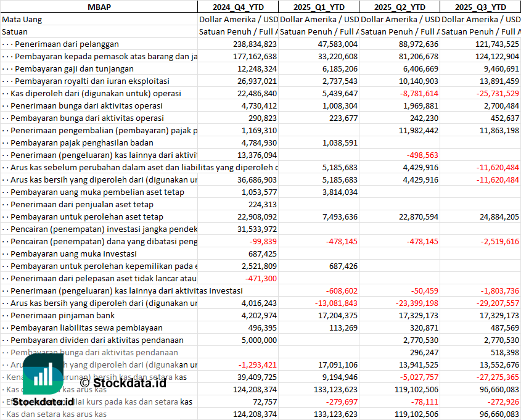Screen dimensions: 521x420
Task: Click value 11,982,442
Action: [x=418, y=130]
